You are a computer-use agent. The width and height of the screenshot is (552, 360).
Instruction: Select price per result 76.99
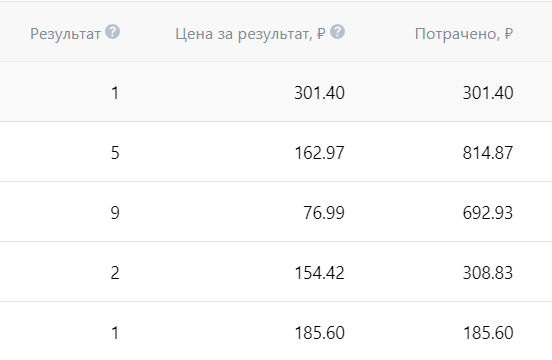pyautogui.click(x=324, y=213)
